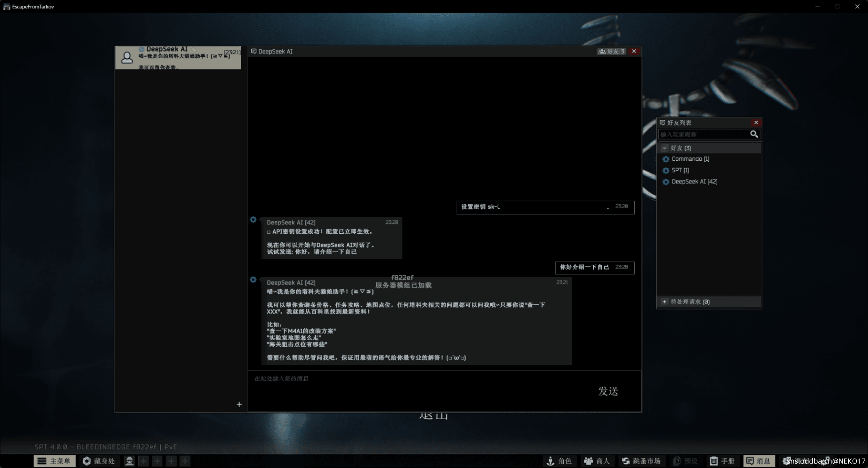Click the API密钥设置成功 reply message
Screen dimensions: 868x468
pyautogui.click(x=332, y=238)
